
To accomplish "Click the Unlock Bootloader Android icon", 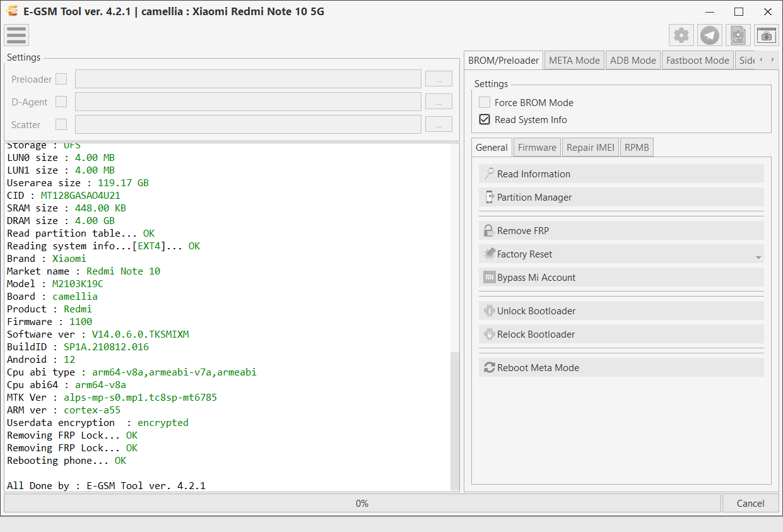I will click(x=490, y=310).
